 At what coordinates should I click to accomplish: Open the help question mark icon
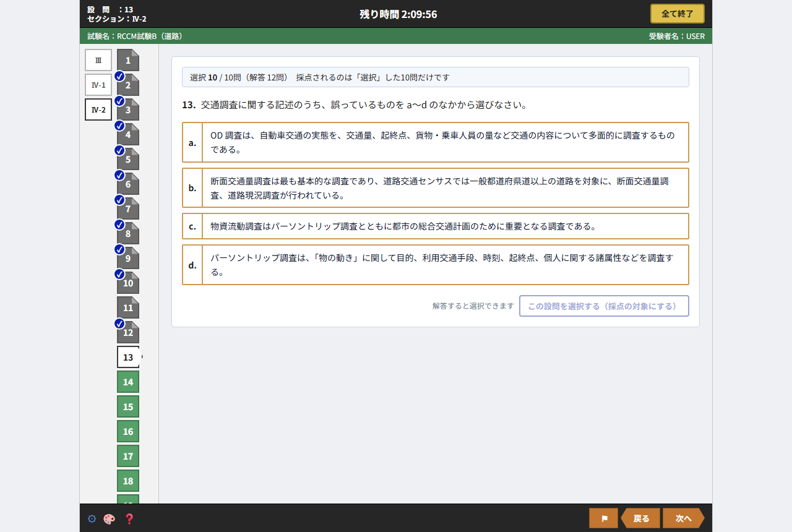129,519
